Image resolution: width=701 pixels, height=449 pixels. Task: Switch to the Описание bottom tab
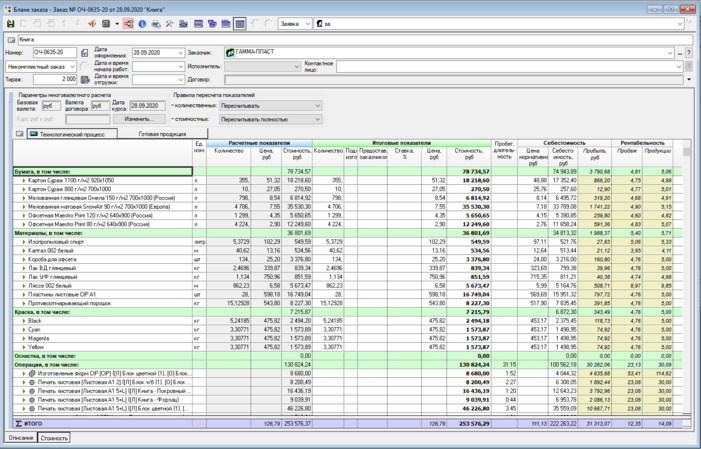pos(21,438)
